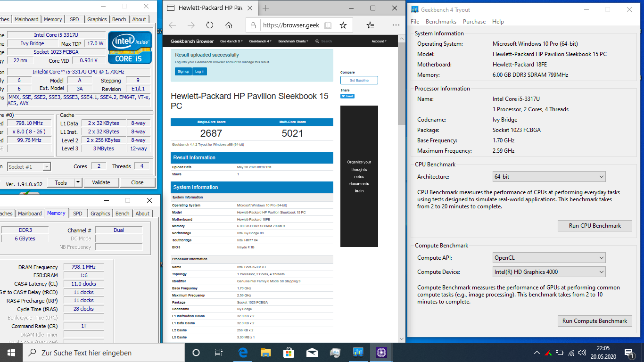644x362 pixels.
Task: Open the Intel Core i5-3317U link in browser
Action: pyautogui.click(x=251, y=267)
